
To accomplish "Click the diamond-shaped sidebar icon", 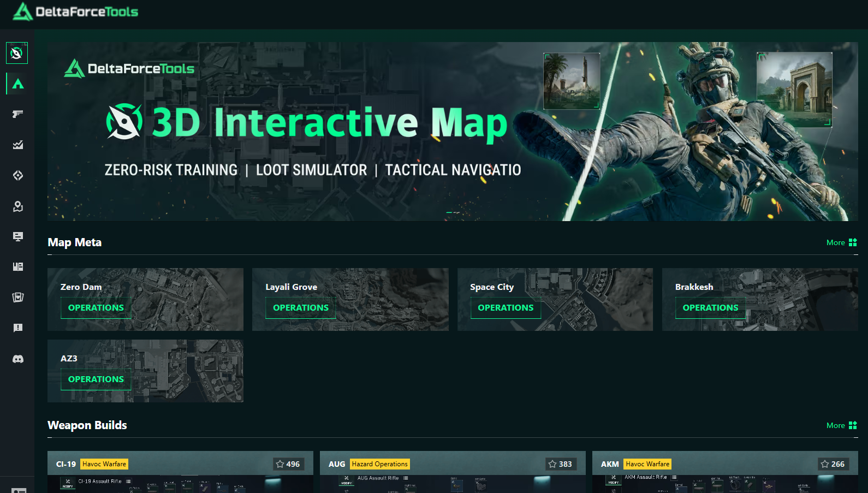I will tap(17, 175).
